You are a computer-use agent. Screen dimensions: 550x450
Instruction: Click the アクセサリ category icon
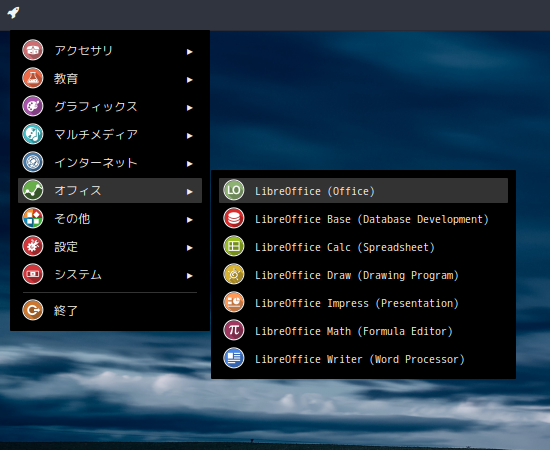pyautogui.click(x=33, y=50)
